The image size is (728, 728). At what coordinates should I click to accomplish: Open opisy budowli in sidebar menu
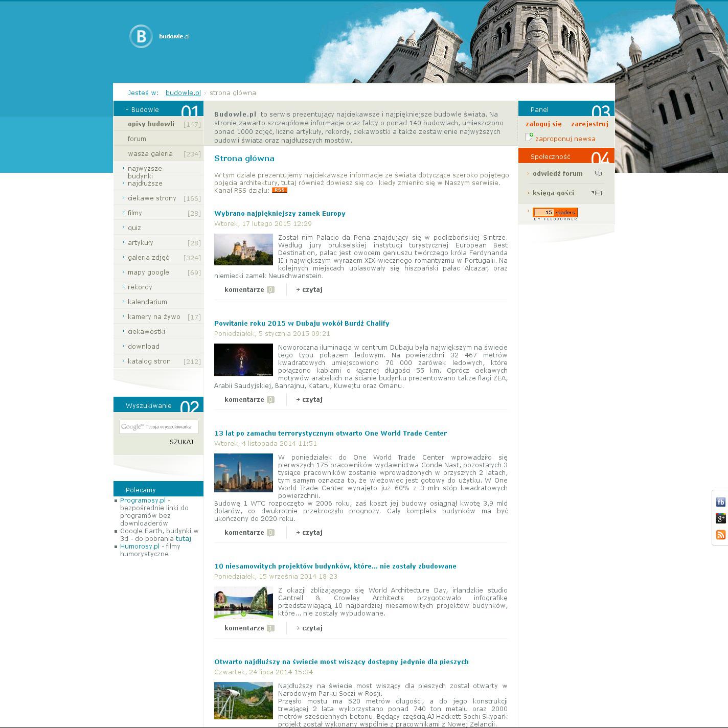pyautogui.click(x=151, y=124)
